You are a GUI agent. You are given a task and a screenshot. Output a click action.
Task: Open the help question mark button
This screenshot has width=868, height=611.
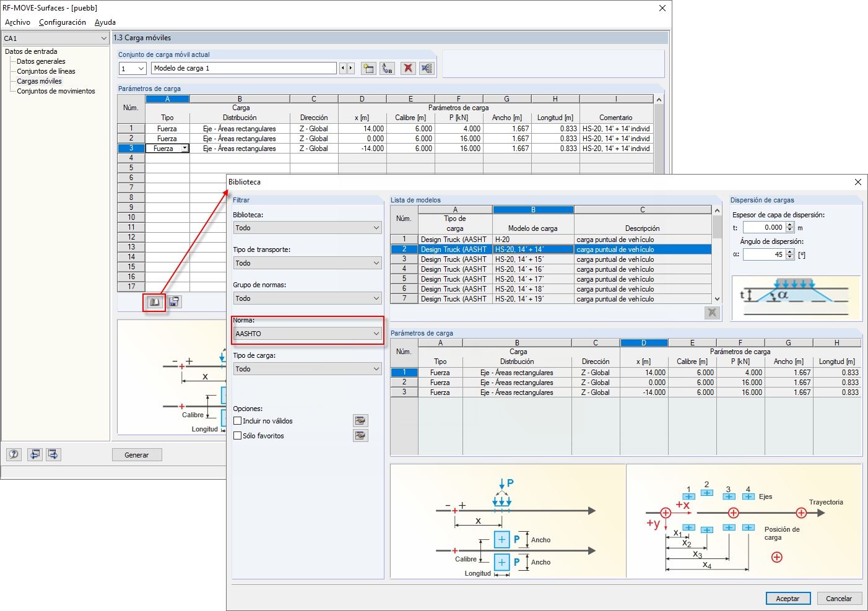point(14,454)
